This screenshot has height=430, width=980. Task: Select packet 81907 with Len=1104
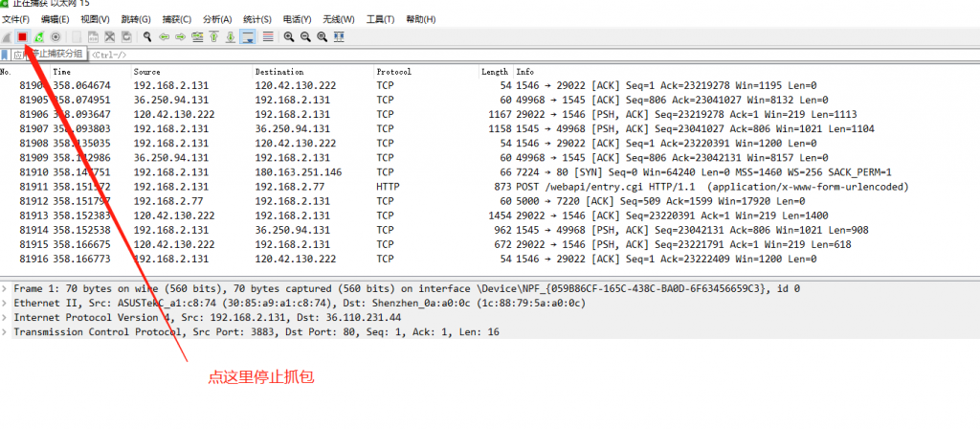pos(490,128)
